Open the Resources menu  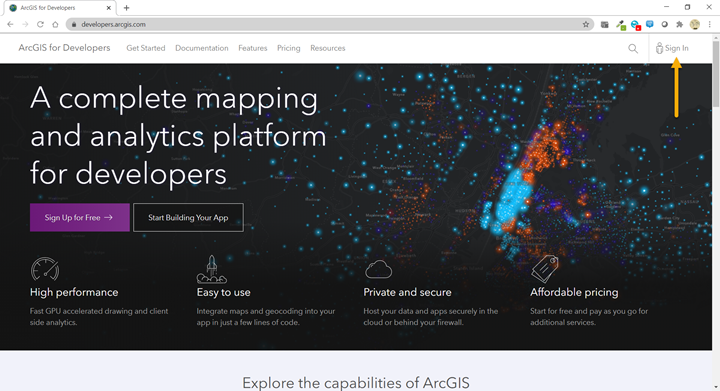coord(327,48)
